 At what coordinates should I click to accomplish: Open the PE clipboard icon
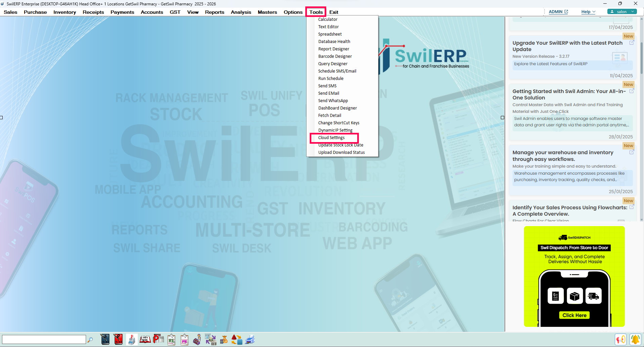point(185,339)
